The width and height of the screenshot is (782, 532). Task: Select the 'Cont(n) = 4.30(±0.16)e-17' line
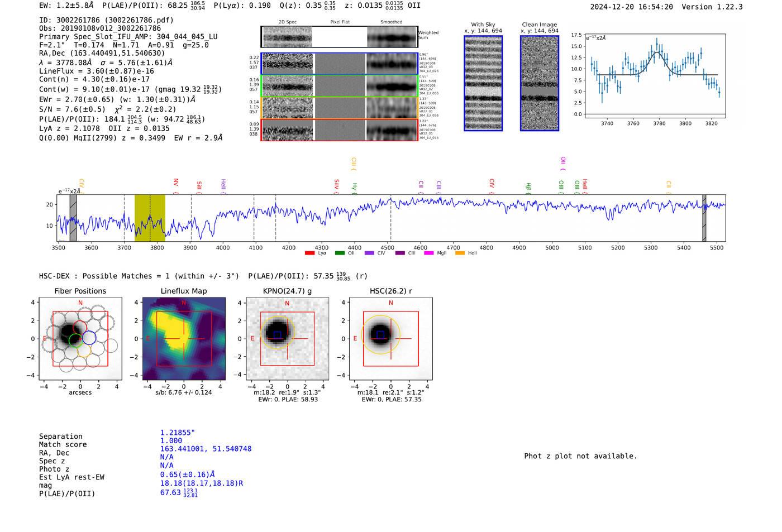pyautogui.click(x=94, y=79)
